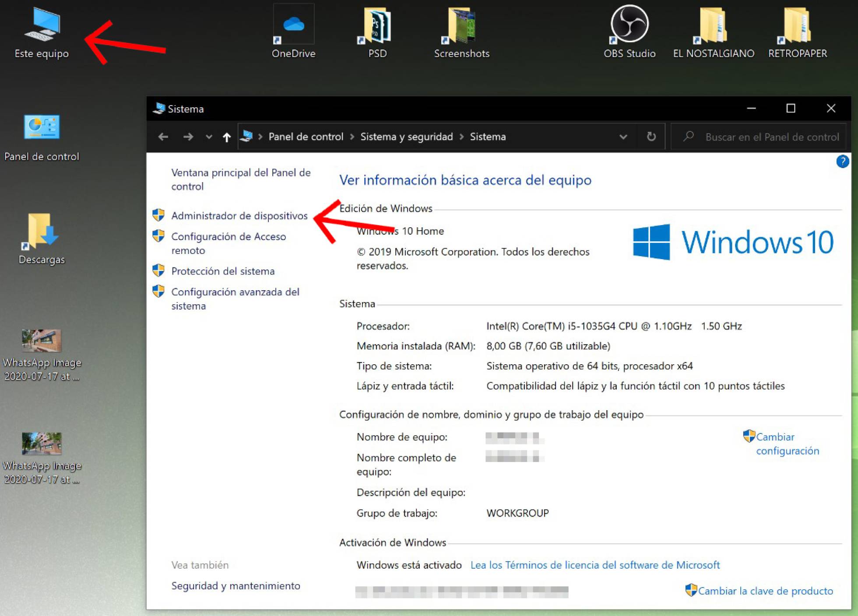Click shield icon beside Administrador de dispositivos
Viewport: 858px width, 616px height.
(x=158, y=215)
